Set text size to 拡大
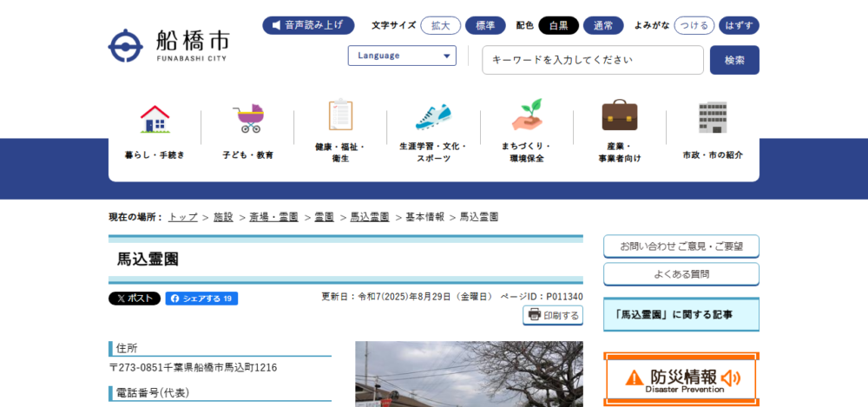This screenshot has width=868, height=407. pyautogui.click(x=441, y=25)
